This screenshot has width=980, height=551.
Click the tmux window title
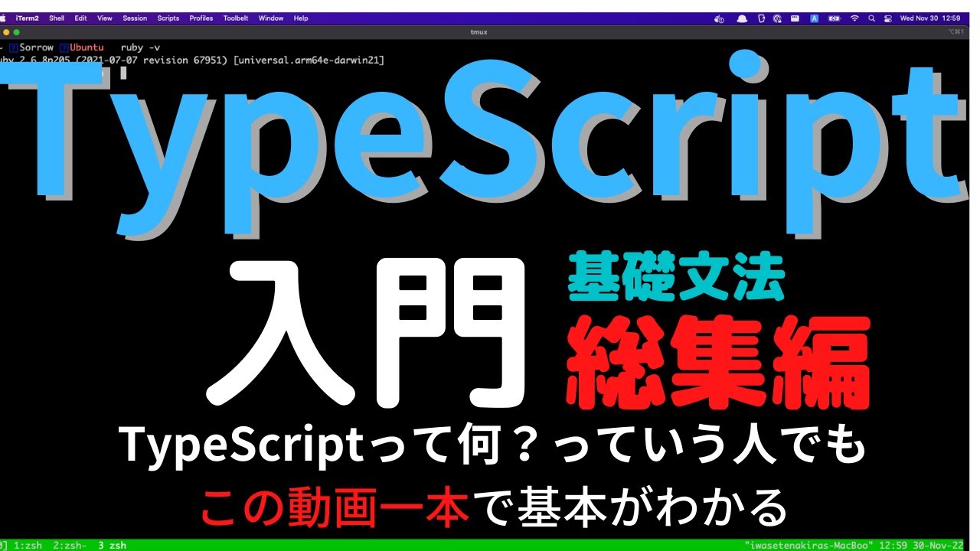coord(480,32)
